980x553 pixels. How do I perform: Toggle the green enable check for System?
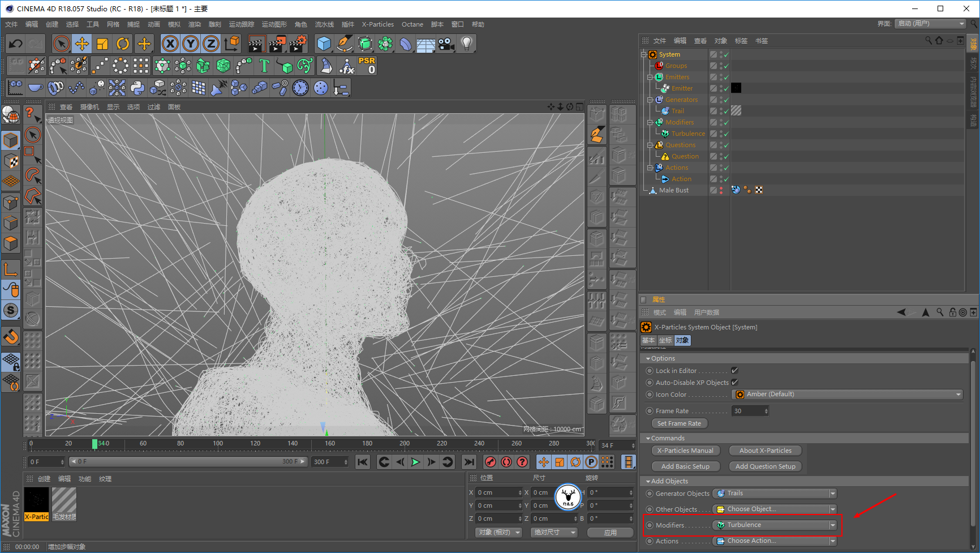pos(727,54)
